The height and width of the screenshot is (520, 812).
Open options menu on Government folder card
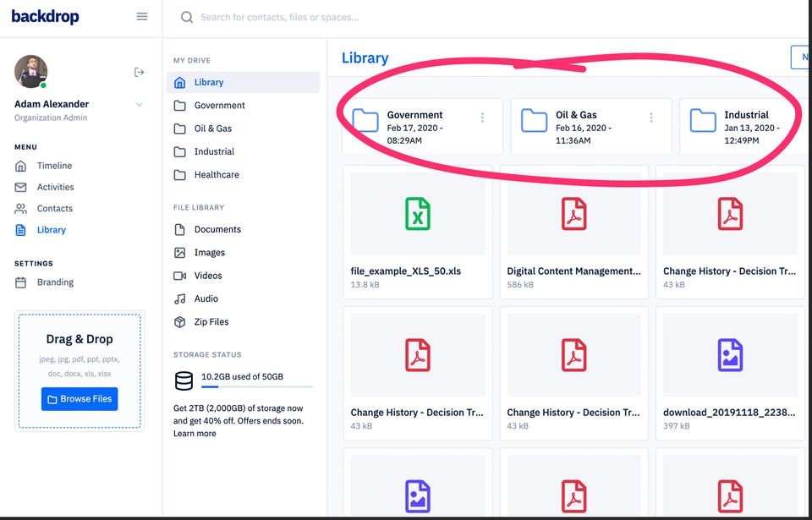click(482, 118)
